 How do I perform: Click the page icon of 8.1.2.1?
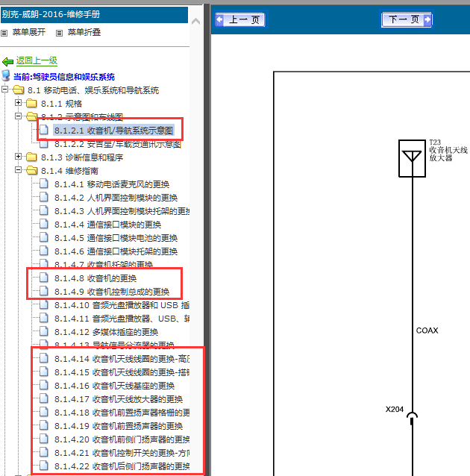tap(44, 130)
